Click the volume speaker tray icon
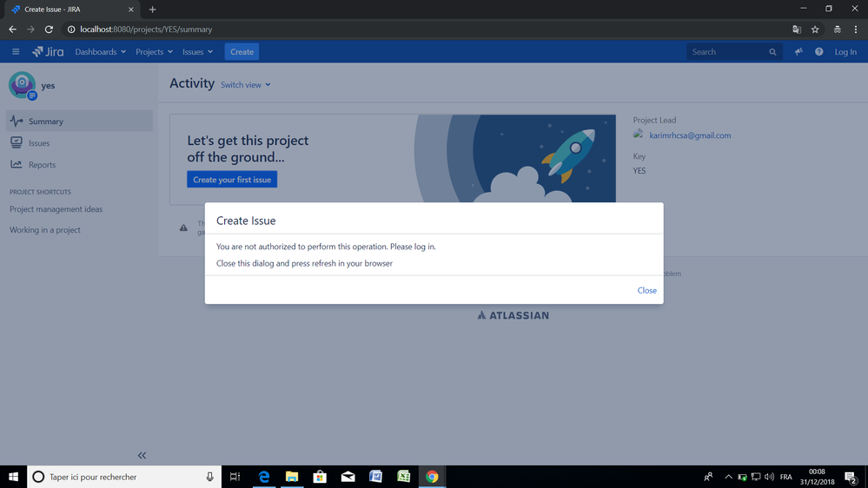868x488 pixels. (769, 477)
